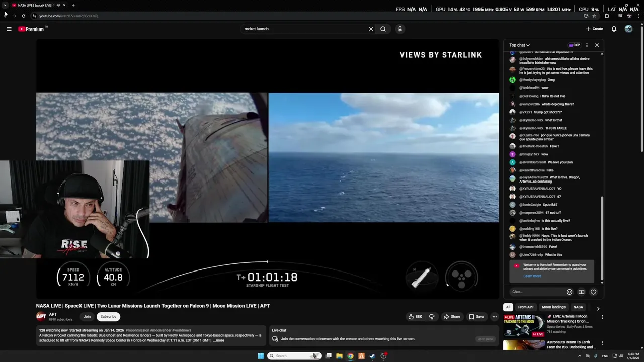Open Steam from the taskbar
Image resolution: width=644 pixels, height=362 pixels.
pos(372,356)
